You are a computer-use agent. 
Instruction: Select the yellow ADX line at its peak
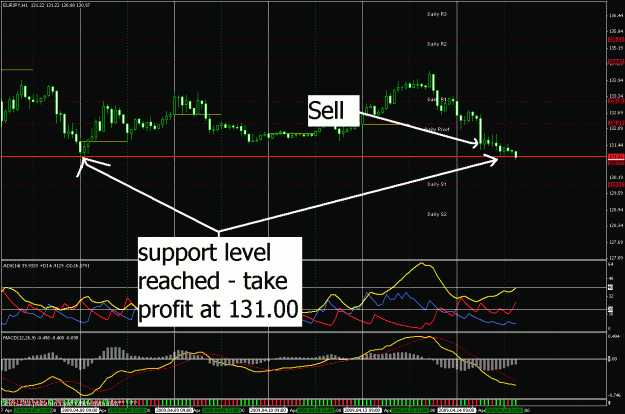point(422,263)
